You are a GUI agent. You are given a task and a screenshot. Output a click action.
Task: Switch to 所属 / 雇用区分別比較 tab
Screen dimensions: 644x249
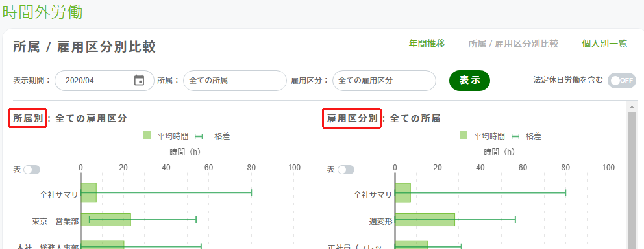[x=514, y=44]
